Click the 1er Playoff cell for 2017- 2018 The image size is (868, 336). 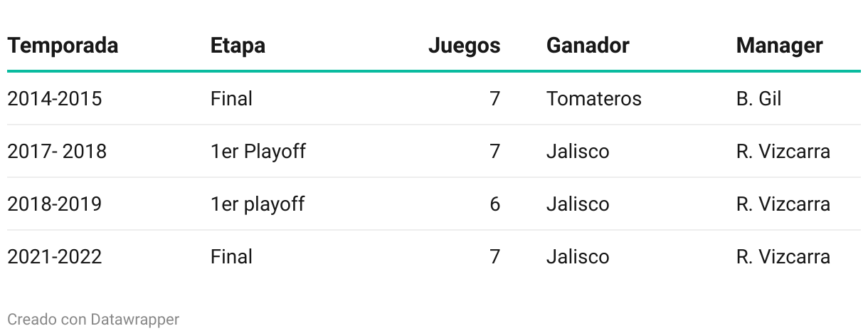[x=258, y=151]
